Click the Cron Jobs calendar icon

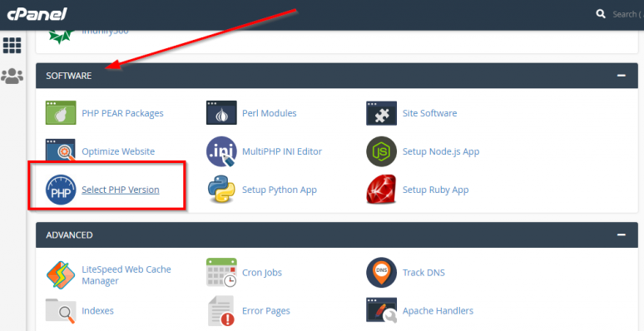(221, 272)
